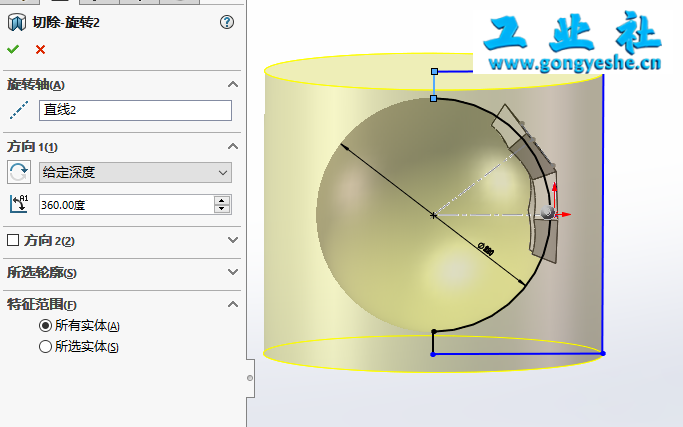Screen dimensions: 683x427
Task: Click the 切除-旋转2 title text
Action: click(x=66, y=23)
